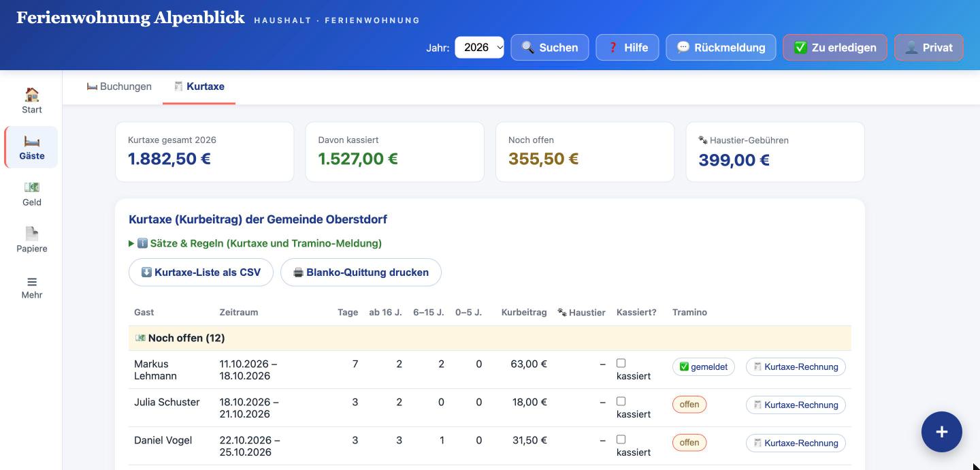Click the Tramino column header

(689, 312)
